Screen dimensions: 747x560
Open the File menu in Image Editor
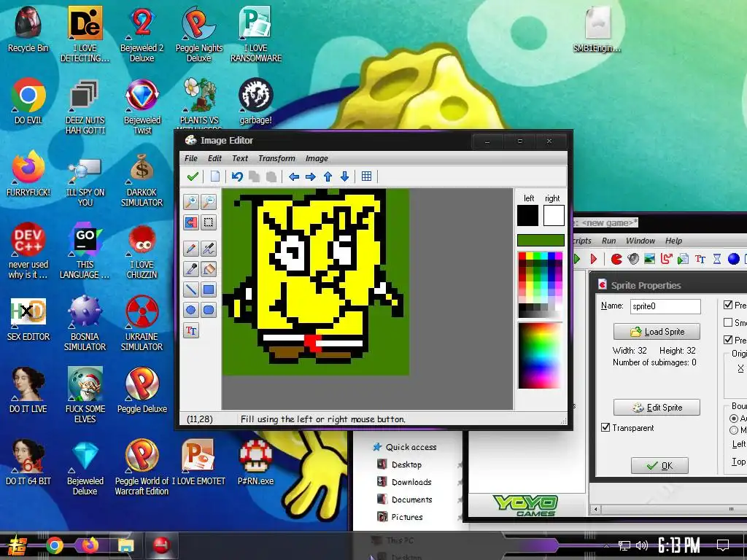tap(191, 158)
